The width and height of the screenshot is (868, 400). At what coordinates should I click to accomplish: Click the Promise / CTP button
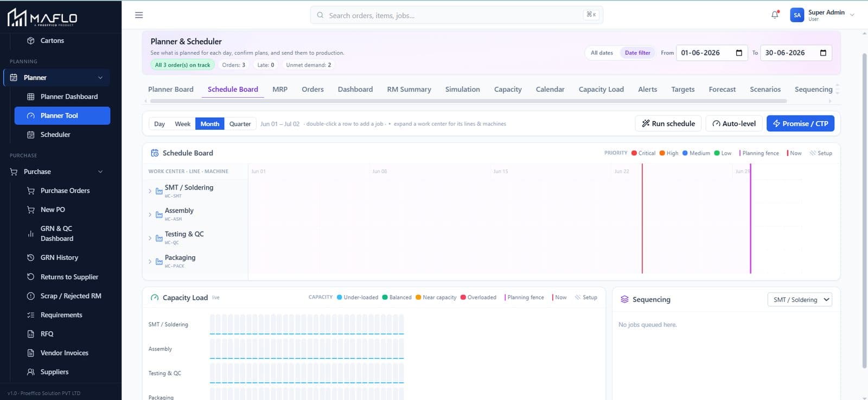click(x=800, y=124)
